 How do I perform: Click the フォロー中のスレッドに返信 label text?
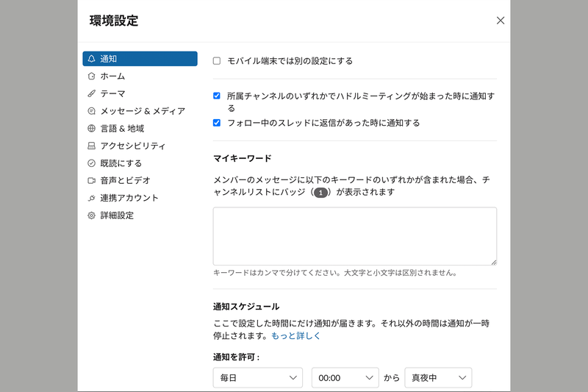click(323, 123)
